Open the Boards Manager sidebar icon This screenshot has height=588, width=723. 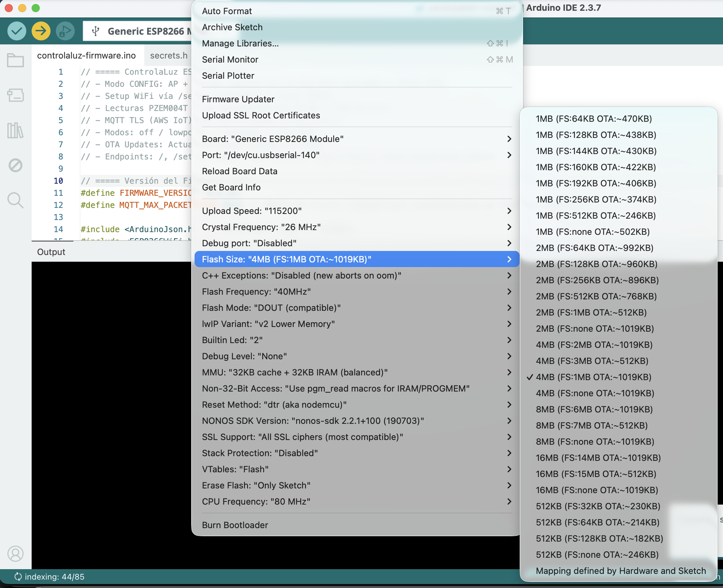pos(15,95)
